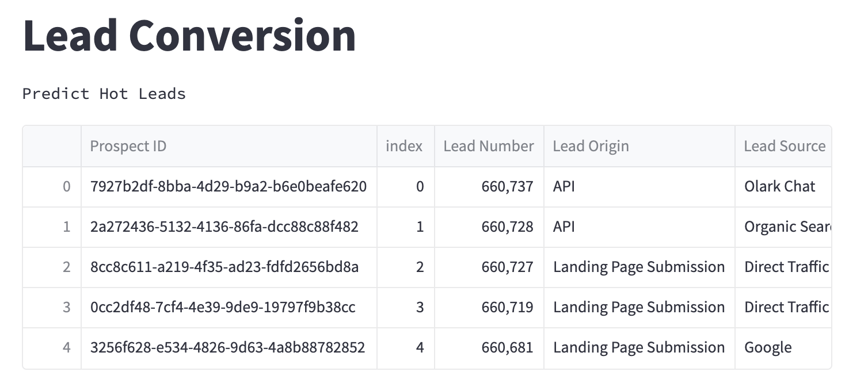Click lead number 660,727 cell
The height and width of the screenshot is (383, 868).
click(x=489, y=267)
